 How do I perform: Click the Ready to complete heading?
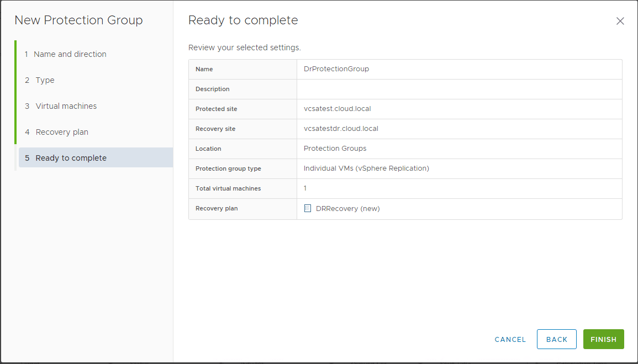click(243, 20)
